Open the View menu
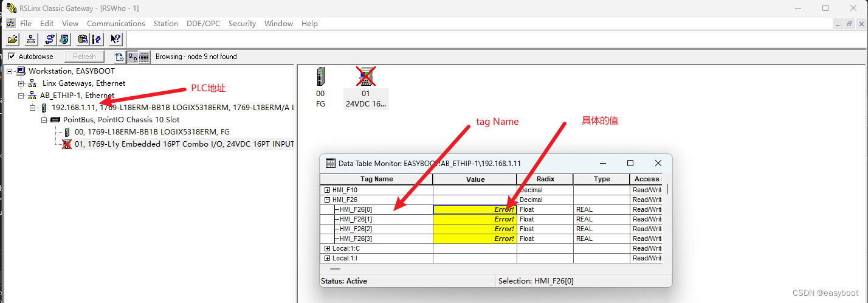868x303 pixels. 70,23
